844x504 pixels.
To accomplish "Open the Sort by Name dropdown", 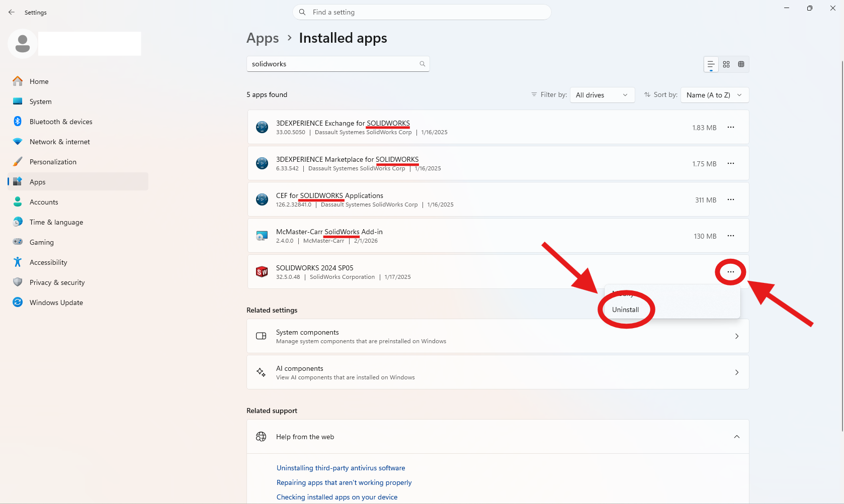I will coord(715,95).
